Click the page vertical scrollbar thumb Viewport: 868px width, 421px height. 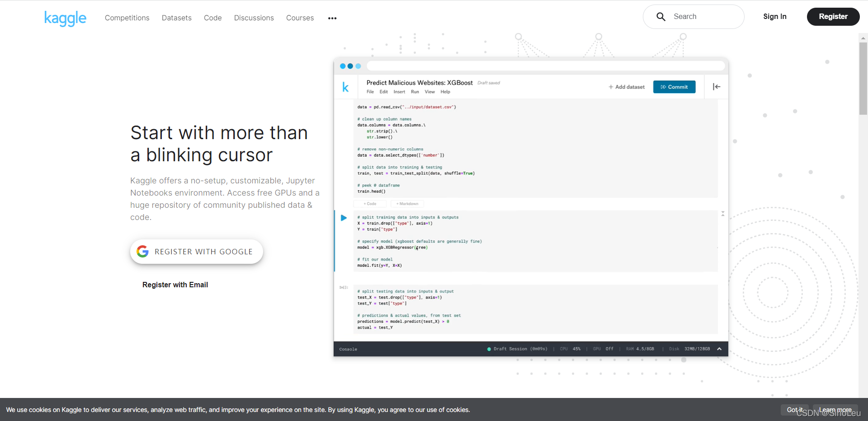pyautogui.click(x=863, y=78)
